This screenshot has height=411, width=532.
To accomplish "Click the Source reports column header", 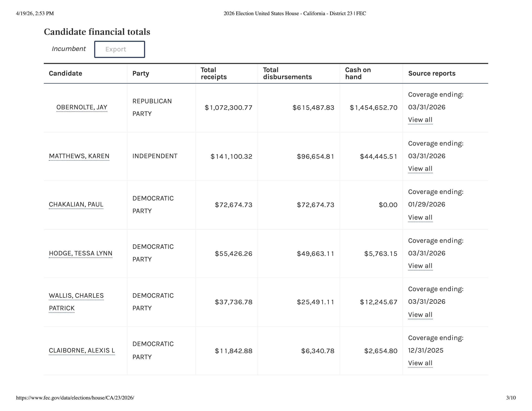I will 432,73.
